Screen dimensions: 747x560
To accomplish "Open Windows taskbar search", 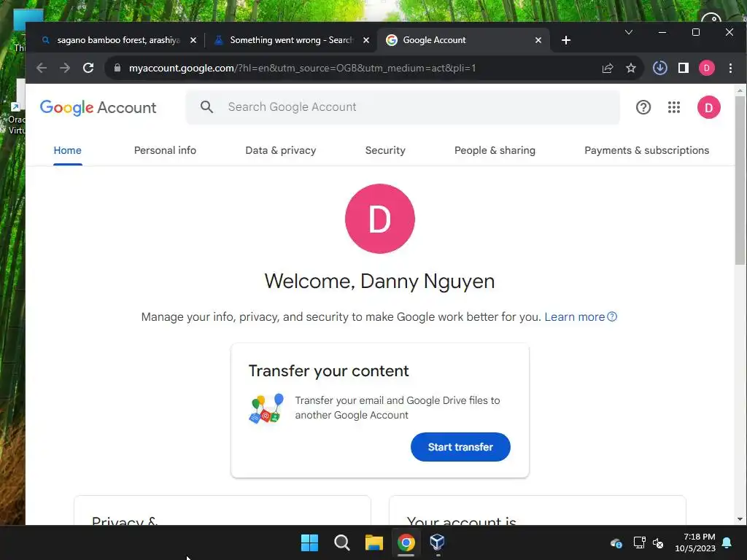I will pyautogui.click(x=341, y=542).
